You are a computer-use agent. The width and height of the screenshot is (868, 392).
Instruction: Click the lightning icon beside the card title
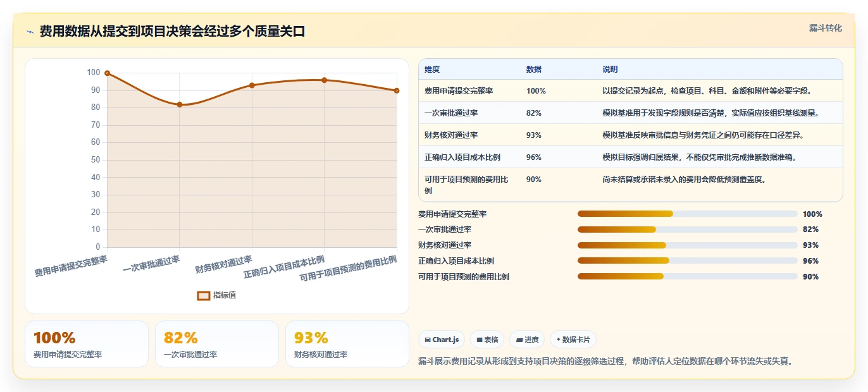pos(30,32)
